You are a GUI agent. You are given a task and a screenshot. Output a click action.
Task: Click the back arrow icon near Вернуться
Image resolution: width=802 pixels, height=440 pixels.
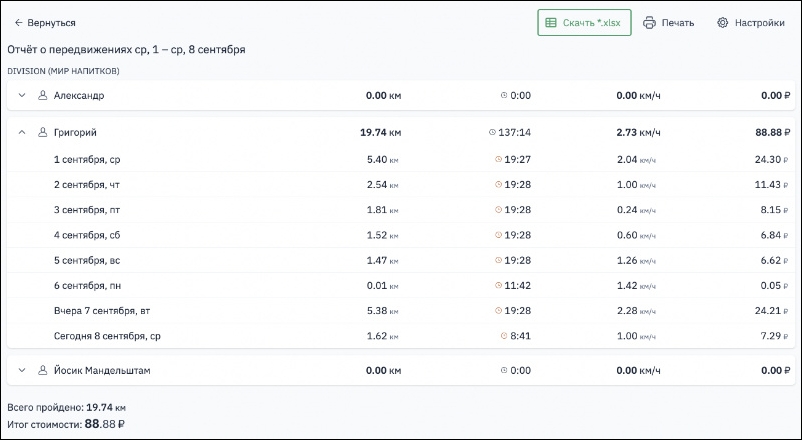(x=18, y=23)
